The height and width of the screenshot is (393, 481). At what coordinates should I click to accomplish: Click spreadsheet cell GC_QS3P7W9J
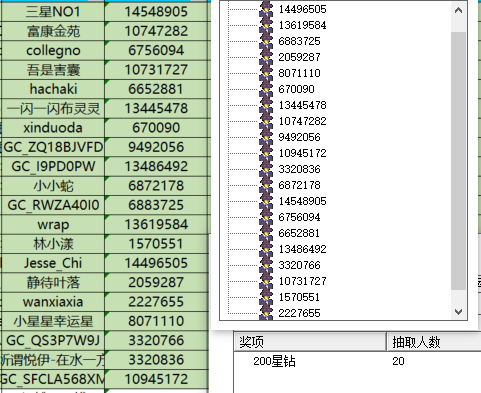pyautogui.click(x=53, y=340)
